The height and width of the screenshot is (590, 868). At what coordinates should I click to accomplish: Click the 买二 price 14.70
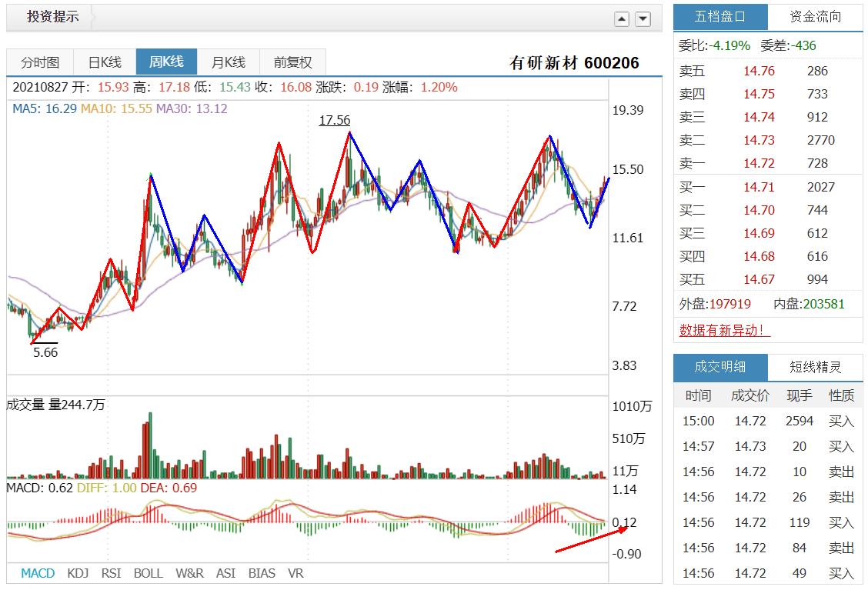pyautogui.click(x=759, y=210)
